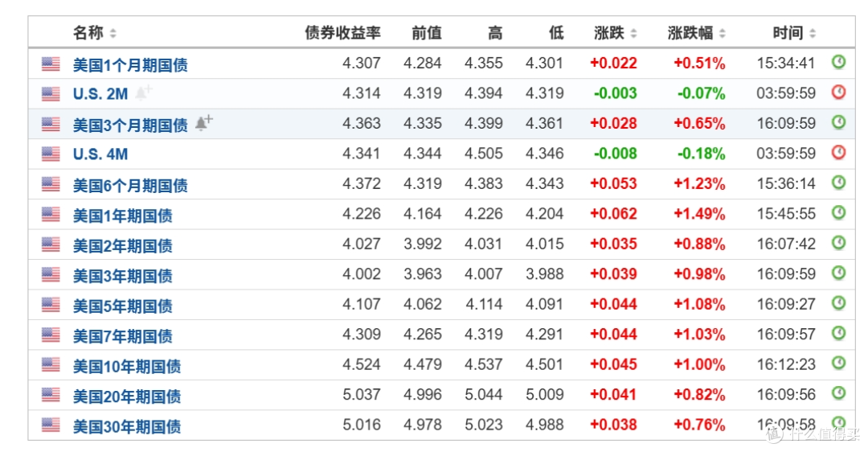868x452 pixels.
Task: Click the 债券收益率 column header
Action: tap(342, 33)
